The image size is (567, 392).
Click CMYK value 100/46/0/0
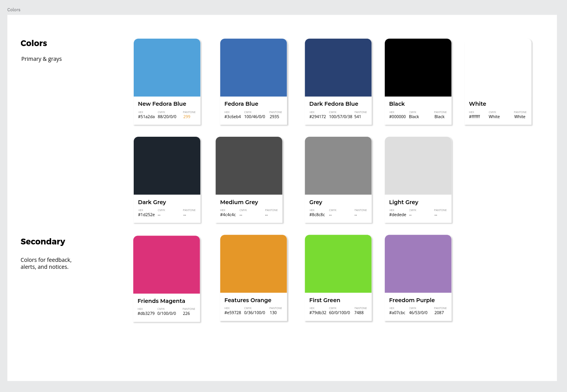255,117
